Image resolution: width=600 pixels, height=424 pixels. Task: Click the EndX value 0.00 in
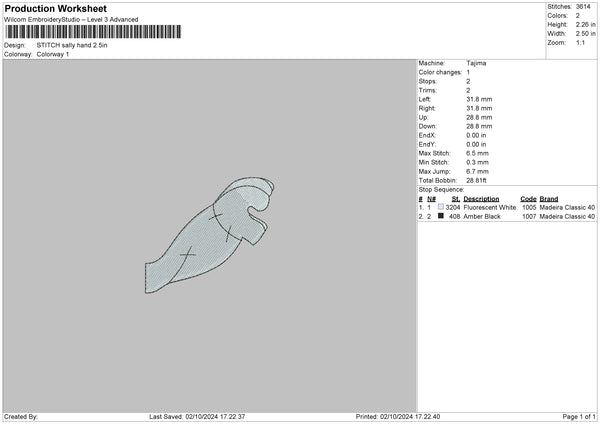476,135
